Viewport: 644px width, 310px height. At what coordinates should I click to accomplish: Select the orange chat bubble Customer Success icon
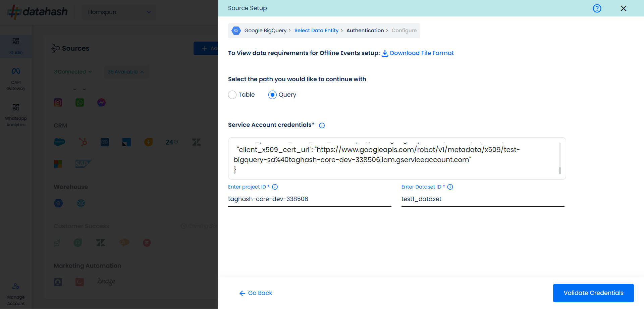(x=124, y=243)
